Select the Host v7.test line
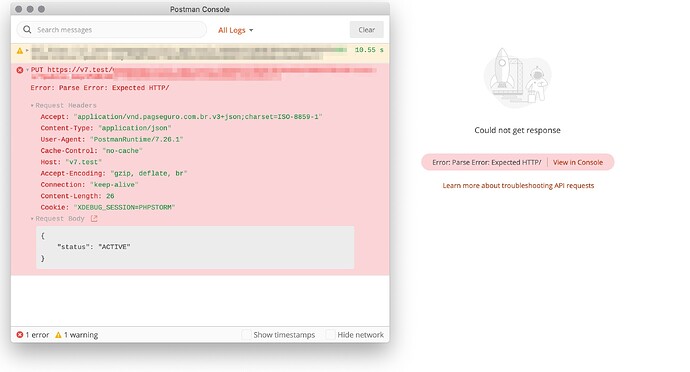 [x=71, y=162]
